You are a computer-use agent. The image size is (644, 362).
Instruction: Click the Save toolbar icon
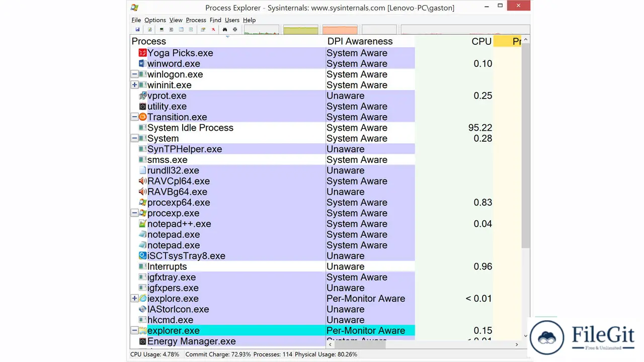pyautogui.click(x=137, y=30)
